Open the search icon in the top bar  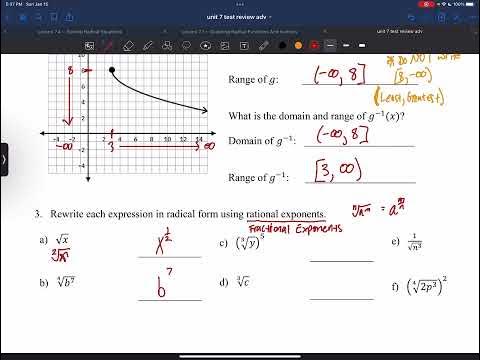(38, 17)
